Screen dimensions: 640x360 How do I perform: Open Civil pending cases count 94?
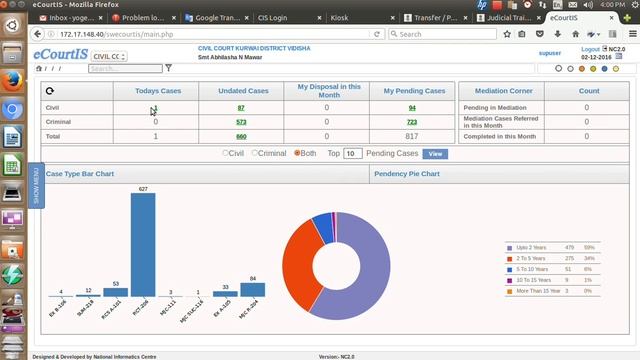(x=412, y=108)
